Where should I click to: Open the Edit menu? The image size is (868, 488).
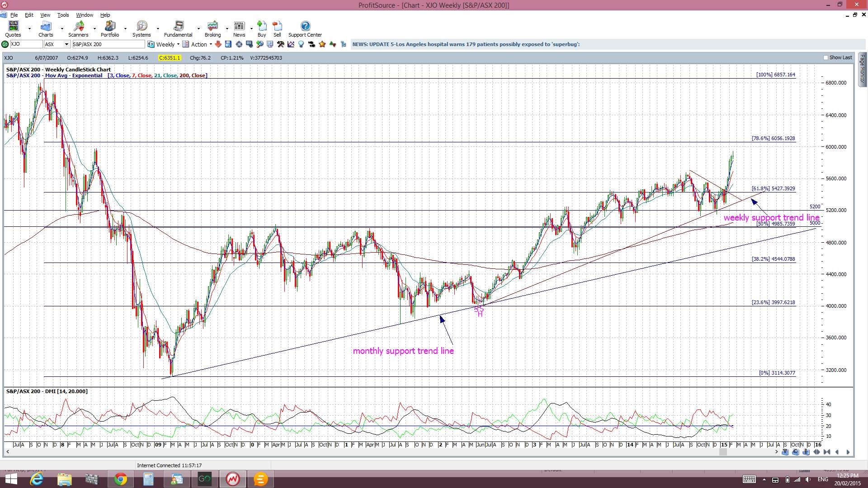(29, 15)
